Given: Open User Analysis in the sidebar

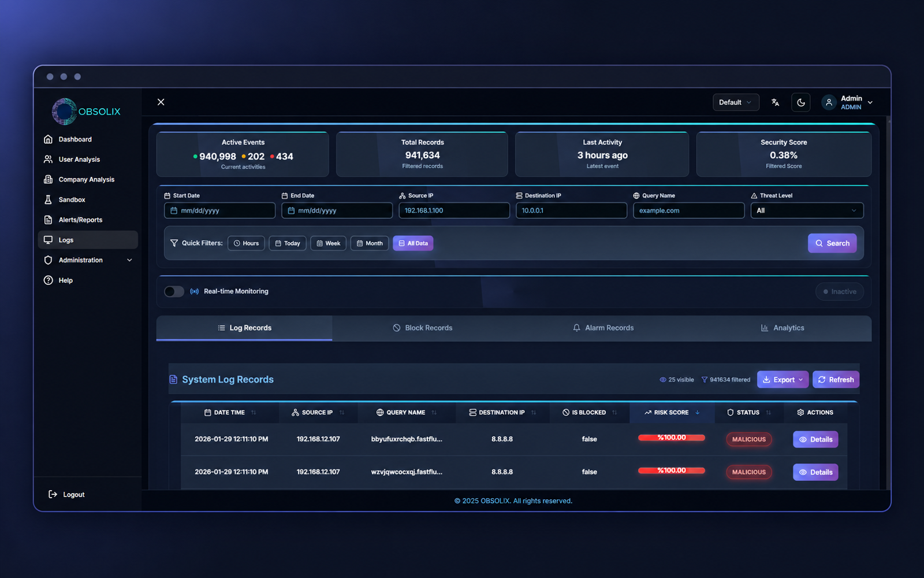Looking at the screenshot, I should click(88, 160).
